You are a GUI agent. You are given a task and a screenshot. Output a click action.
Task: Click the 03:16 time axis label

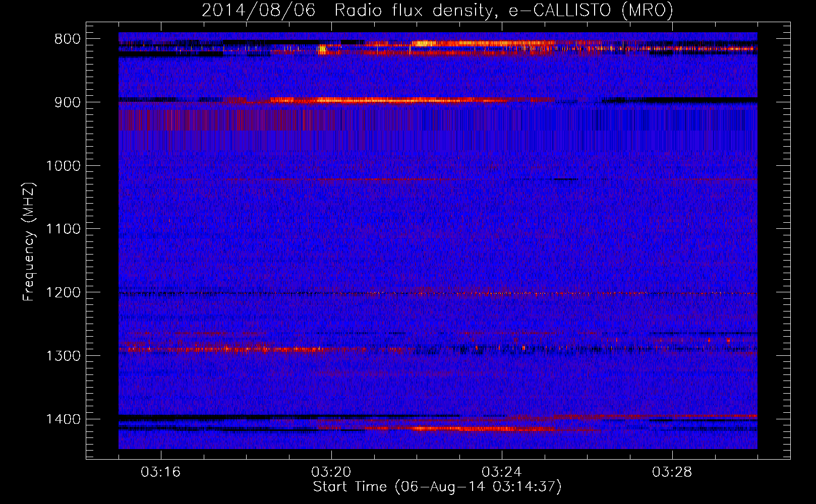pos(161,472)
